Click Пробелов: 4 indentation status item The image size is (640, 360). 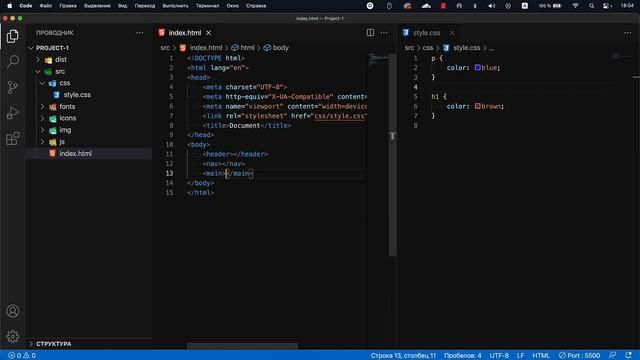462,356
